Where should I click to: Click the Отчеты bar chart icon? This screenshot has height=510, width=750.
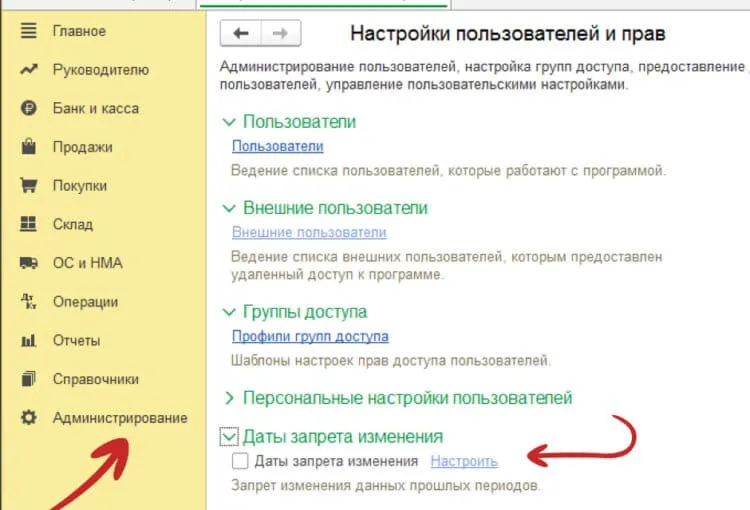click(28, 341)
